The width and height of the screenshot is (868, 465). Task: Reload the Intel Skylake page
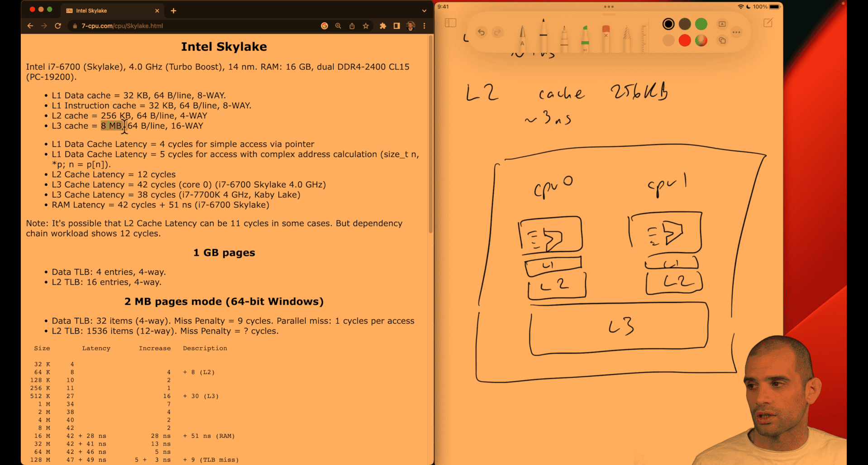point(58,26)
